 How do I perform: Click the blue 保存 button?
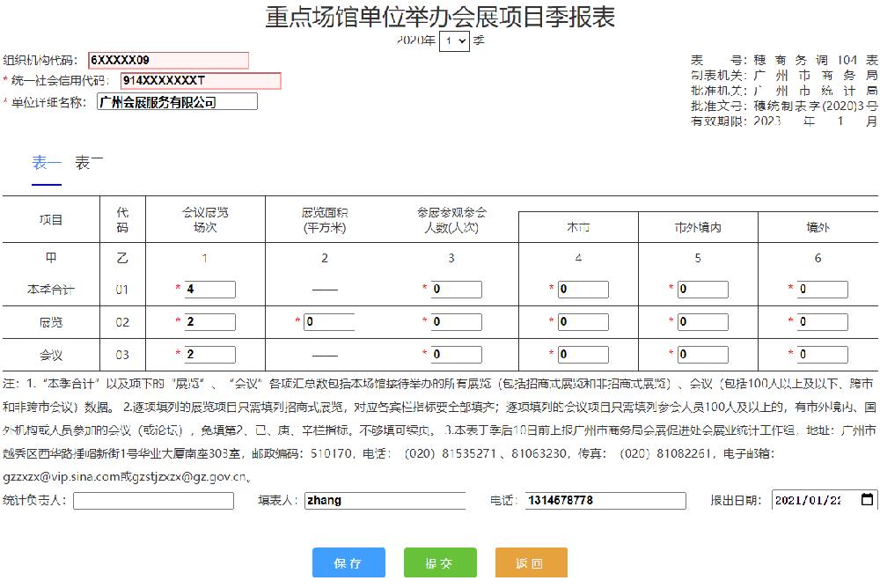(348, 562)
